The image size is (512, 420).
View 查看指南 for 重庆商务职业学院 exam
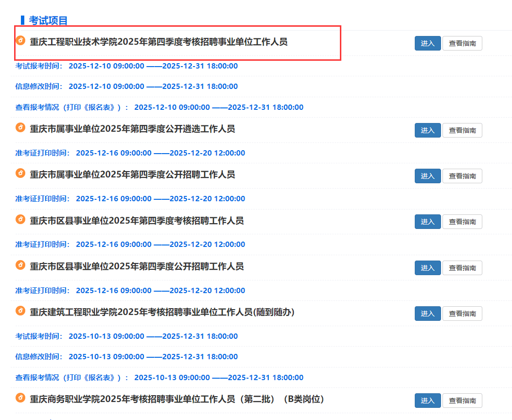pyautogui.click(x=462, y=401)
